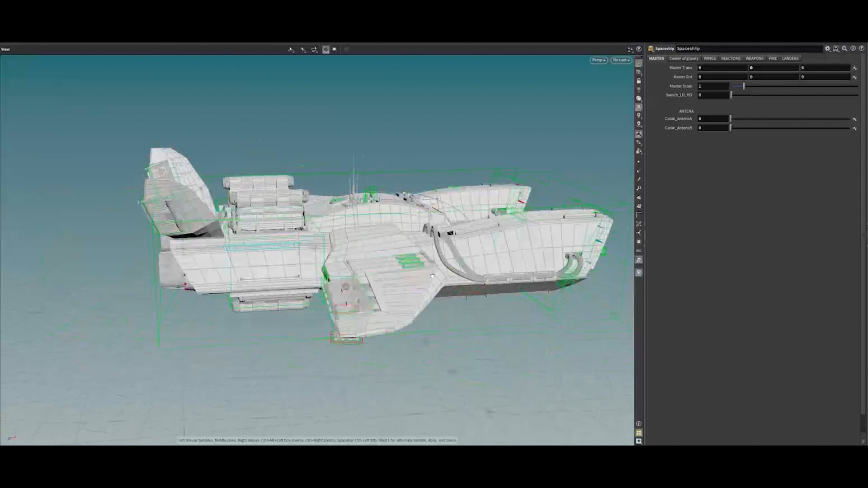Expand the first select tool dropdown in viewport toolbar
This screenshot has height=488, width=868.
click(292, 49)
